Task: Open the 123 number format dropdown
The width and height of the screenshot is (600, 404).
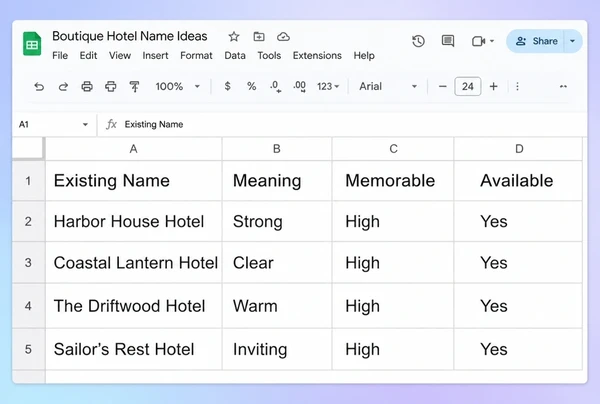Action: 328,86
